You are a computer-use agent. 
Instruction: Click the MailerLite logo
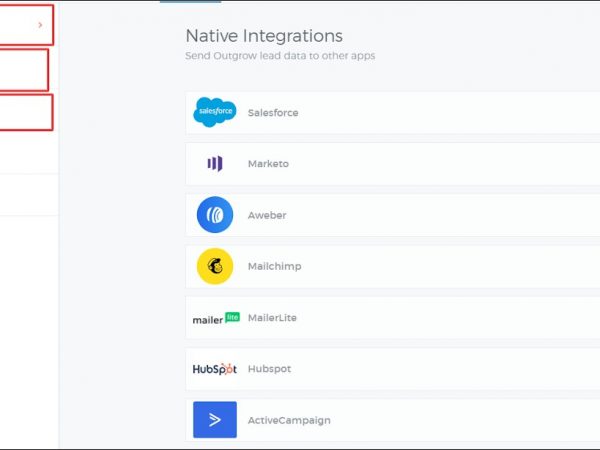216,318
